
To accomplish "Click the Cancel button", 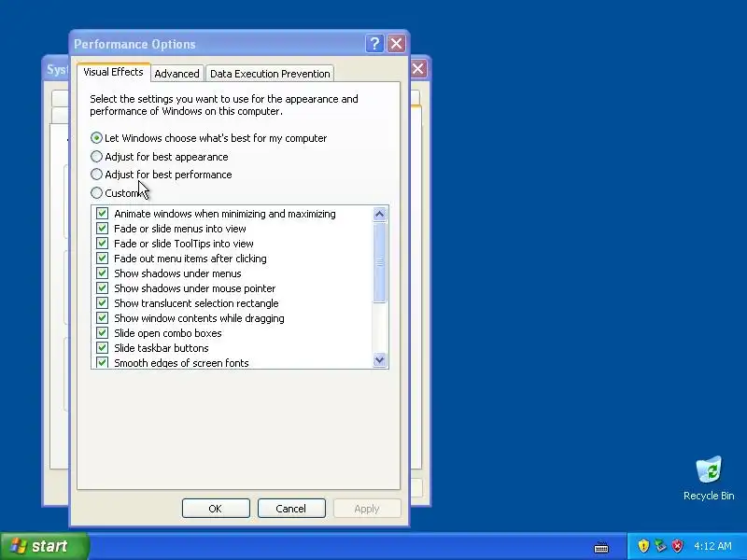I will (x=291, y=509).
